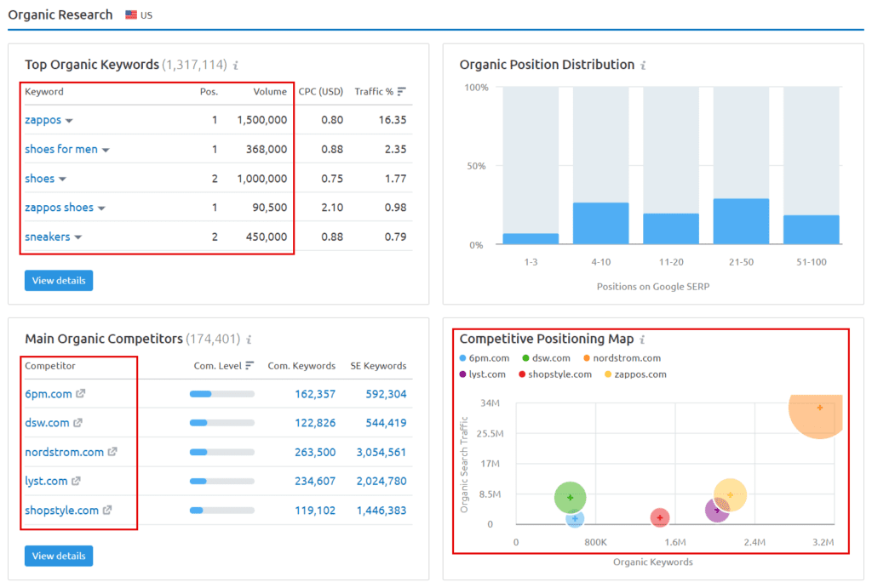Screen dimensions: 872x588
Task: Open the zappos keyword link
Action: pyautogui.click(x=43, y=120)
